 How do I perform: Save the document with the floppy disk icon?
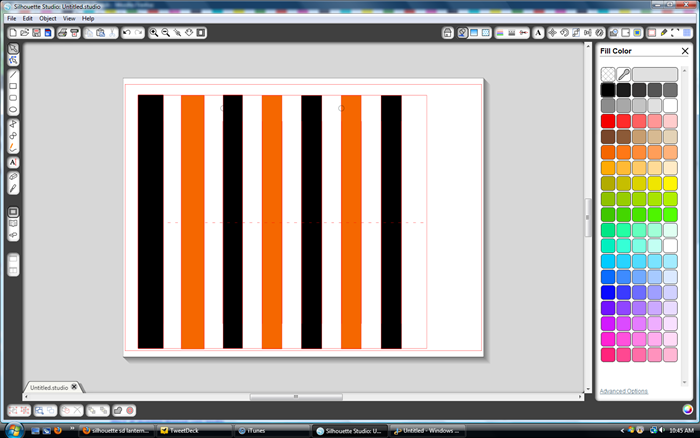click(36, 33)
